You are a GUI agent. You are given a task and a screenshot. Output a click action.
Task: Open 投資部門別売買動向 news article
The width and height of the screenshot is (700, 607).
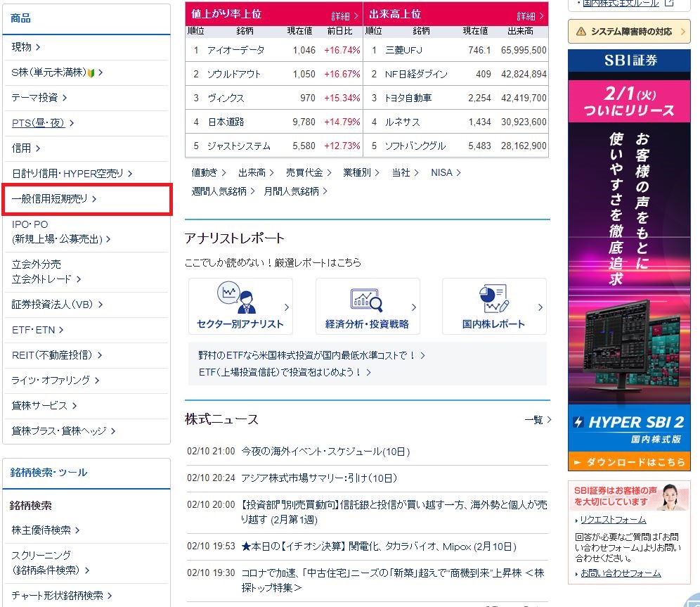pos(394,512)
